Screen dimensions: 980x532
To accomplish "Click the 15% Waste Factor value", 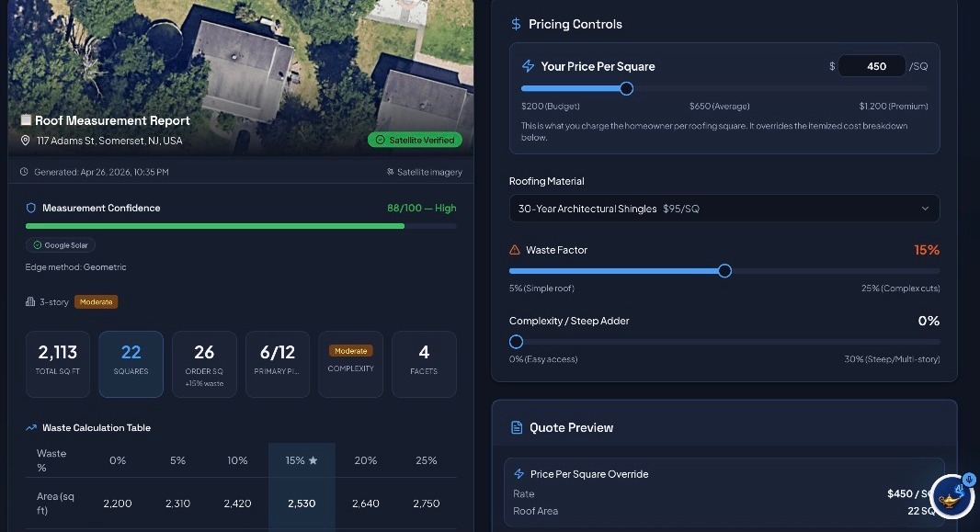I will tap(927, 250).
